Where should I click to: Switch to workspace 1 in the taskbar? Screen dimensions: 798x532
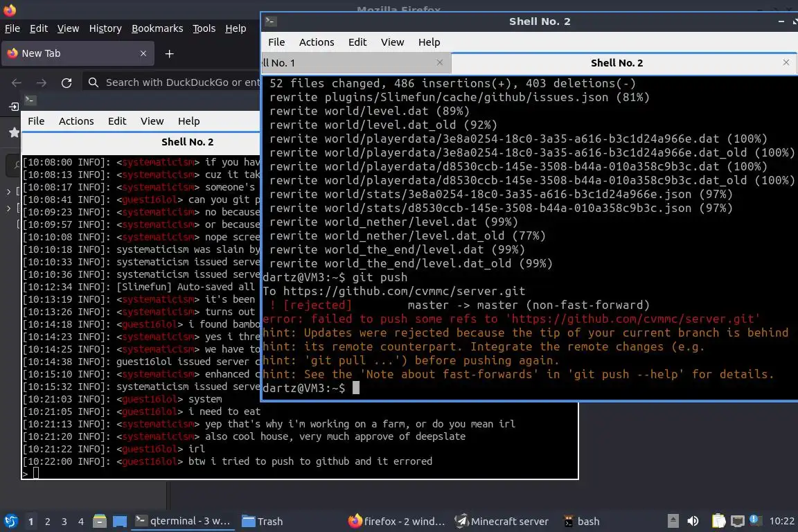pos(30,522)
